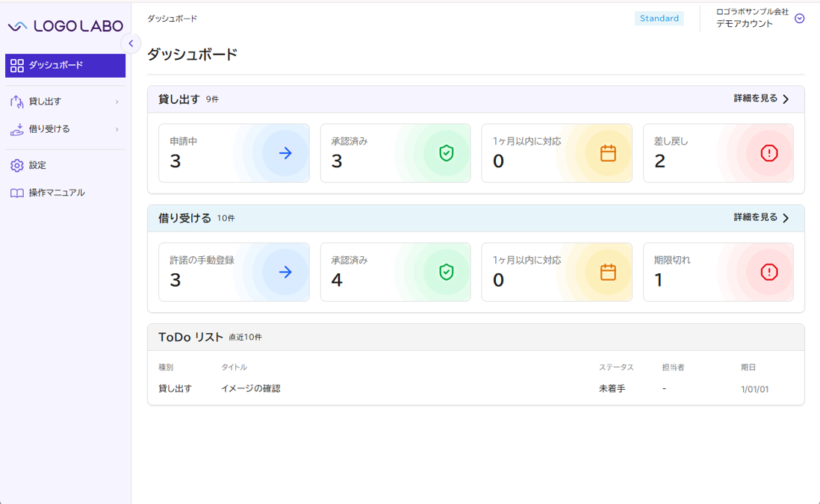Image resolution: width=820 pixels, height=504 pixels.
Task: Click the イメージの確認 ToDo title
Action: [x=250, y=388]
